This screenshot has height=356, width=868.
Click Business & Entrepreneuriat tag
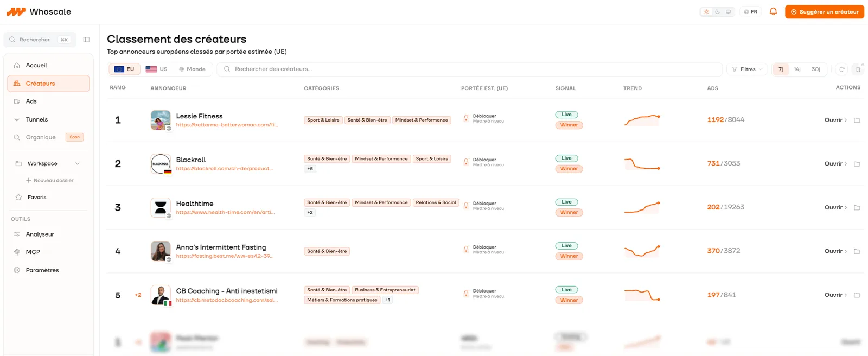click(x=385, y=290)
